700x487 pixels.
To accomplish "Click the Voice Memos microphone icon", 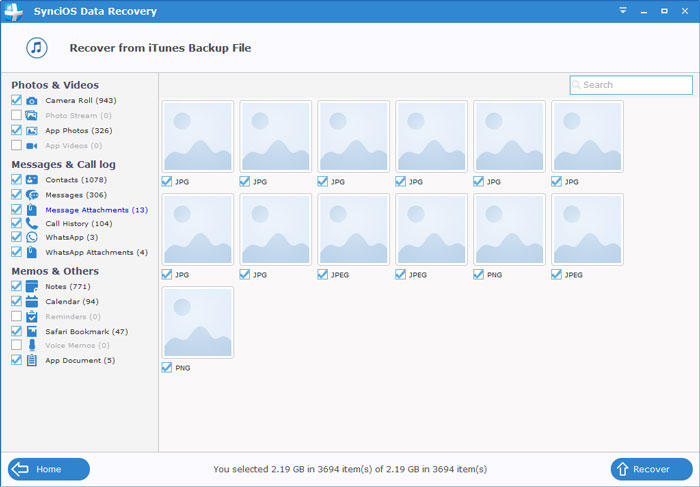I will (x=32, y=345).
